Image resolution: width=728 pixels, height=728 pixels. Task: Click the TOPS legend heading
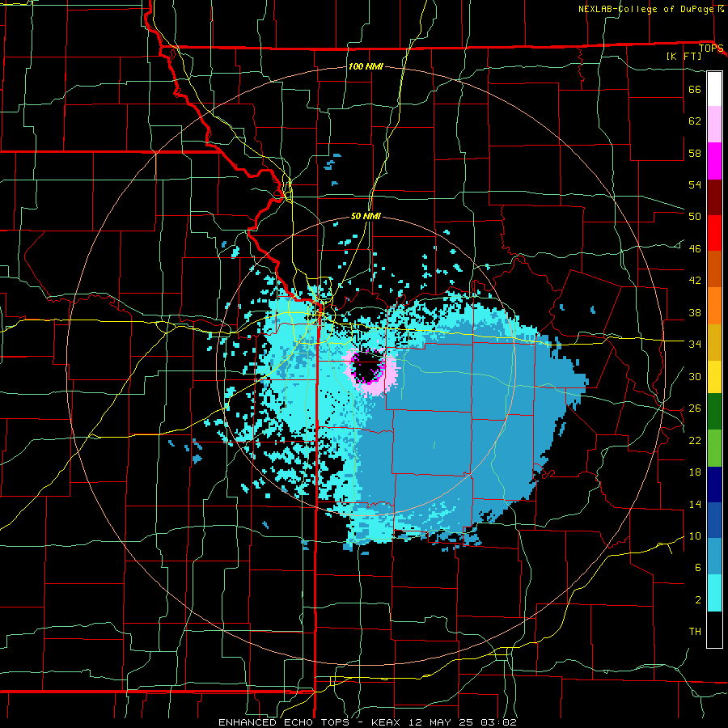[711, 49]
